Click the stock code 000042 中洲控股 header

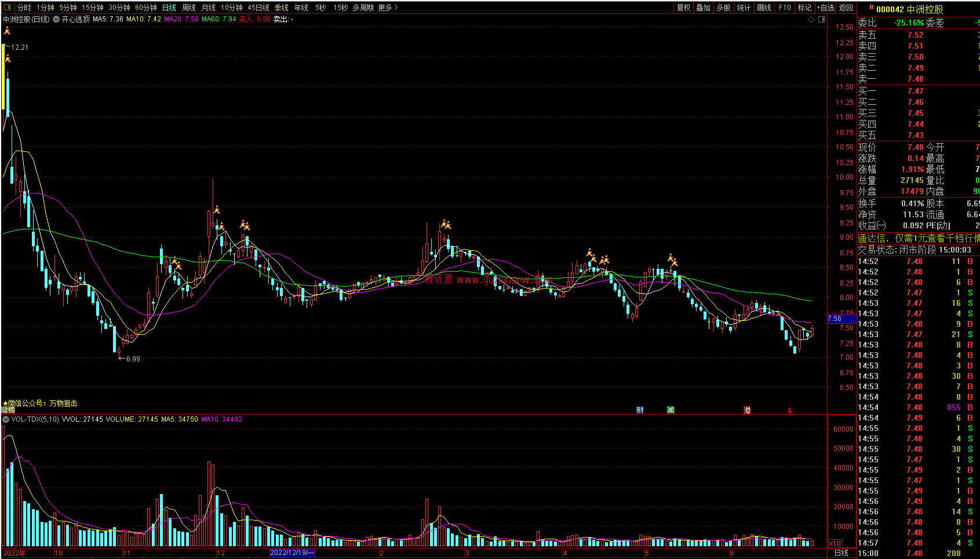coord(909,9)
